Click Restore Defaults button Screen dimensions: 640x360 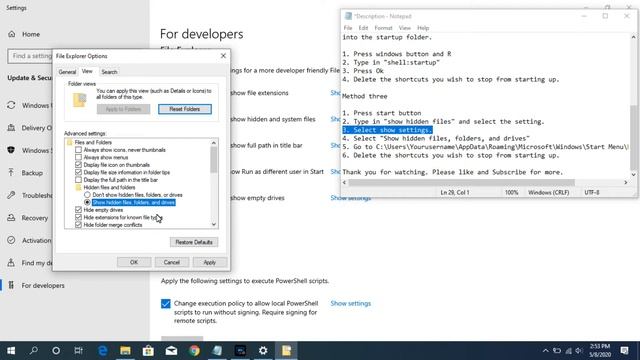click(194, 242)
